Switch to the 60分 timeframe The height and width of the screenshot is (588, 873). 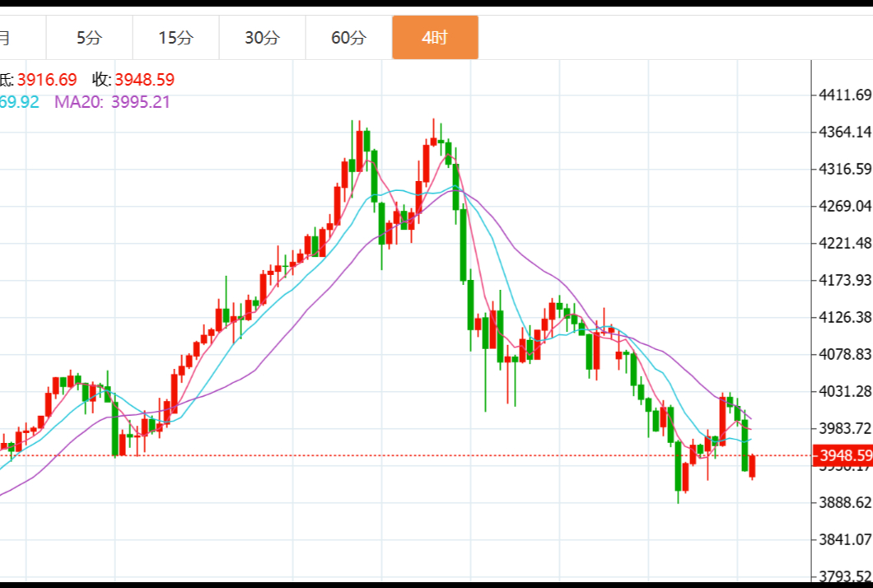point(348,38)
